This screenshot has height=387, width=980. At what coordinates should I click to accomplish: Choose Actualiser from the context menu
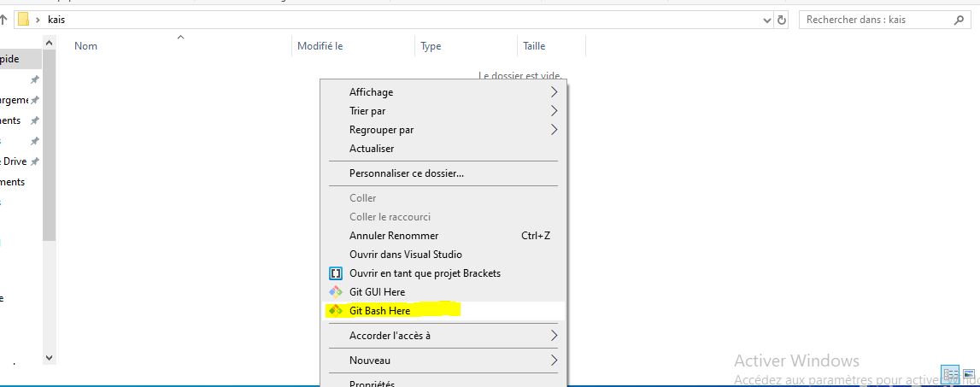point(372,149)
